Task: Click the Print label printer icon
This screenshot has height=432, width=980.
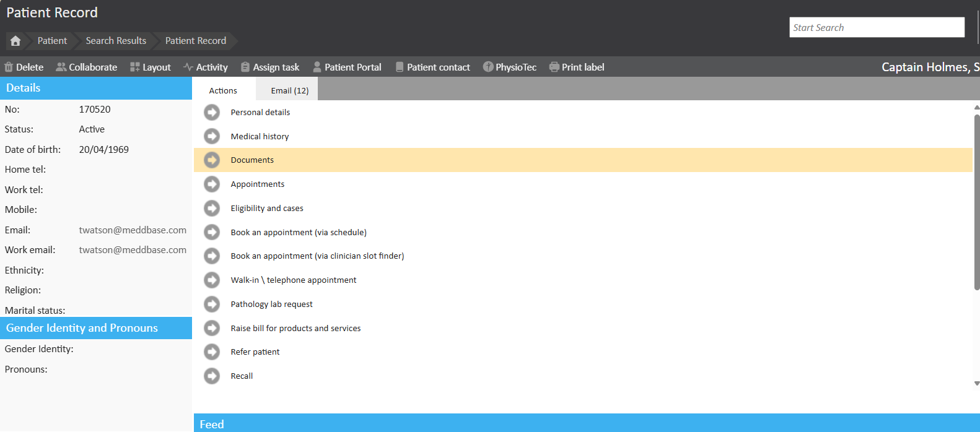Action: click(554, 67)
